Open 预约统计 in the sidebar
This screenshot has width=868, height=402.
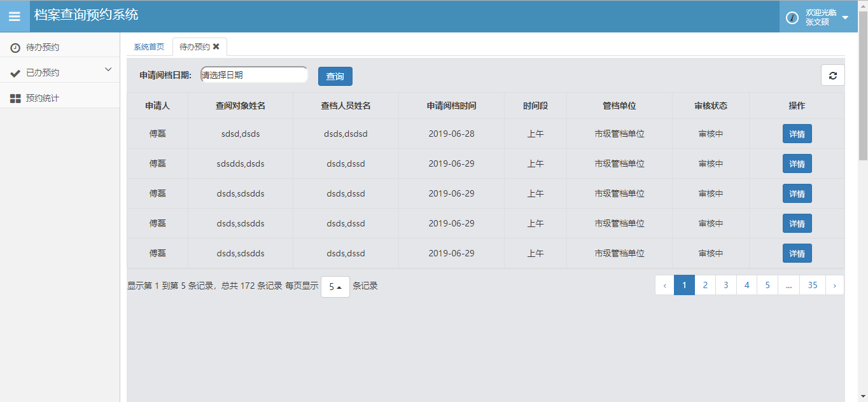pyautogui.click(x=42, y=99)
